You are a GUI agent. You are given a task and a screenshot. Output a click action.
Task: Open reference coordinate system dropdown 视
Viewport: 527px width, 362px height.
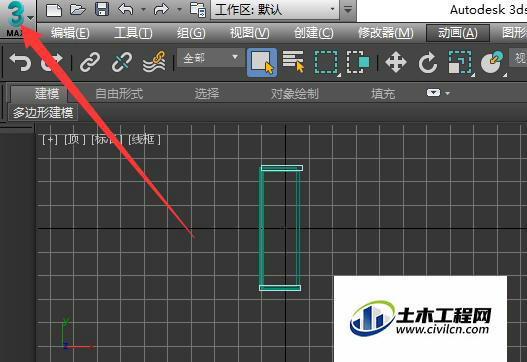pos(518,58)
